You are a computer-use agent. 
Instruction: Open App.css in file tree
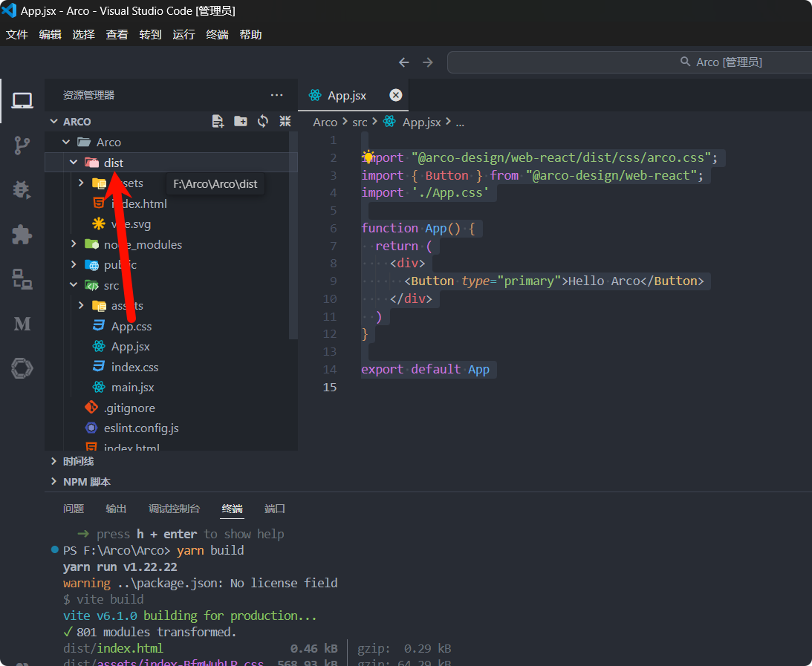tap(131, 326)
